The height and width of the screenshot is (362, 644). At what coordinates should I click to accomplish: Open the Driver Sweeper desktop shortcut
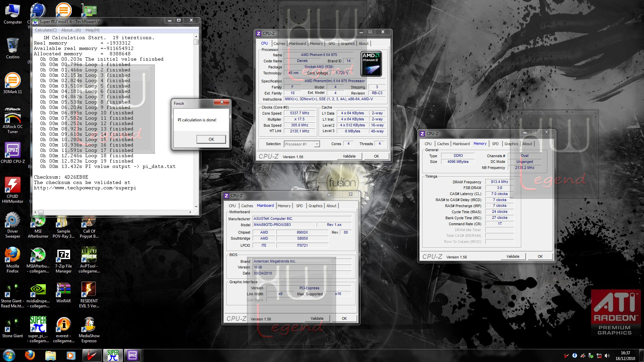tap(13, 225)
